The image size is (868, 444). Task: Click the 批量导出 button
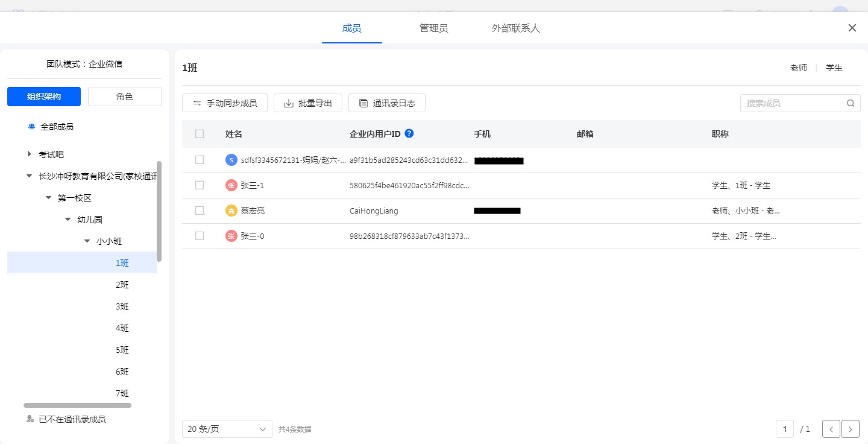pos(308,103)
